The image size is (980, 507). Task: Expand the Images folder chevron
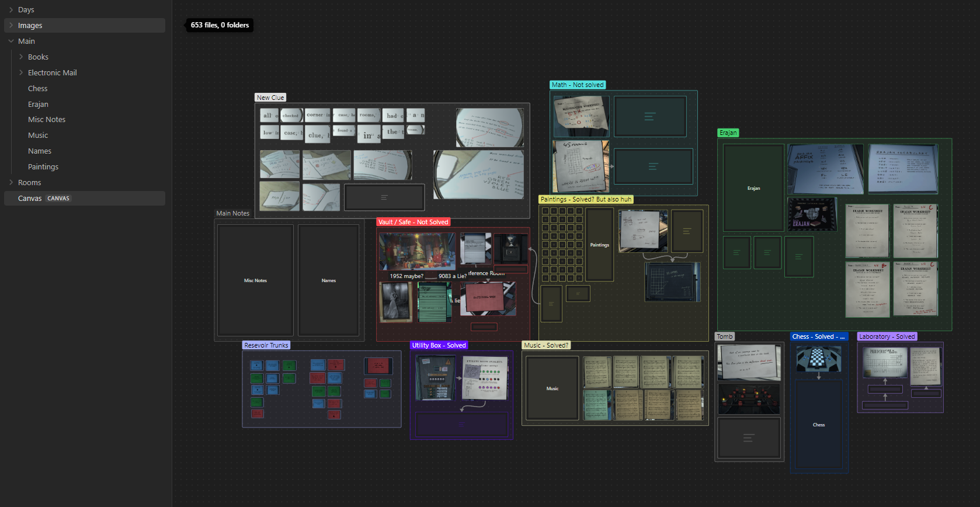coord(11,26)
